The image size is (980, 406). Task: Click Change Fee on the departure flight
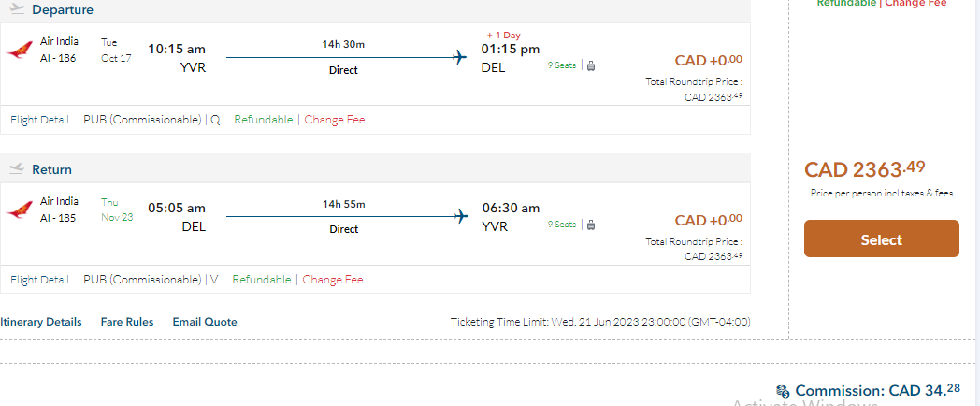coord(335,120)
